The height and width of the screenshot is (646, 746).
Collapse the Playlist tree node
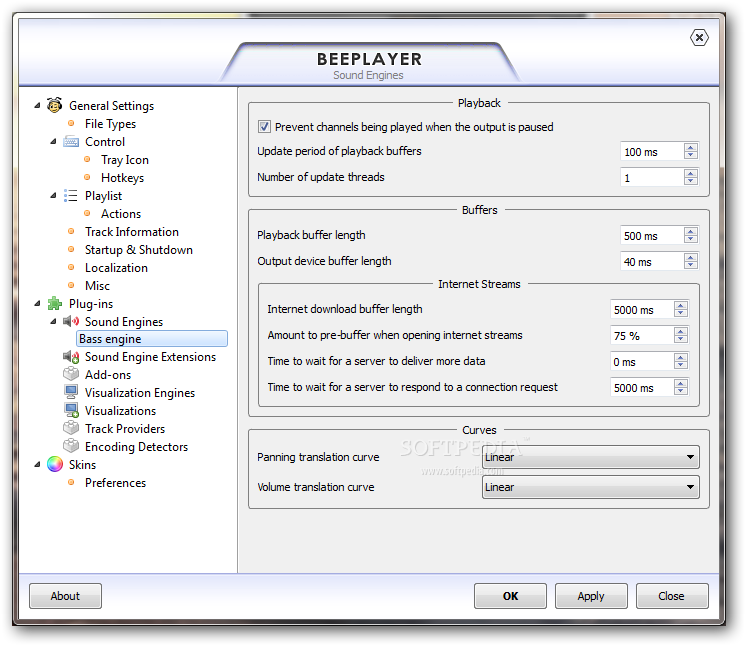(x=53, y=196)
